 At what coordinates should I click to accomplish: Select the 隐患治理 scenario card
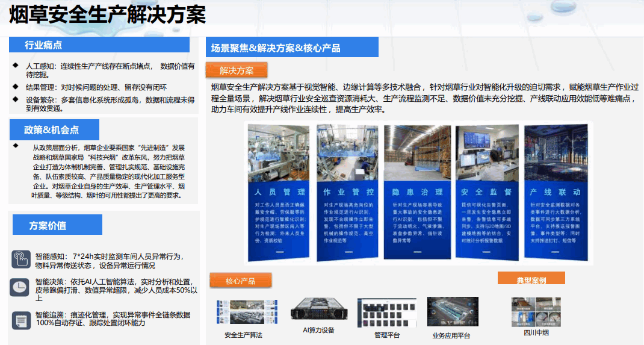[x=417, y=193]
